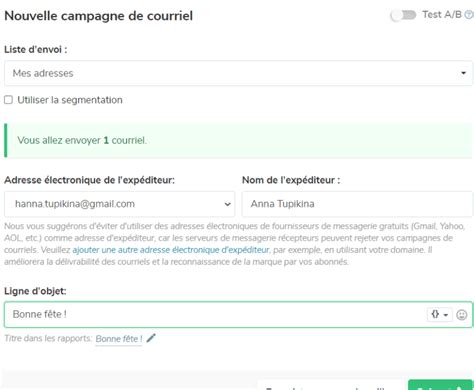
Task: Click the green Vous allez envoyer 1 courriel banner
Action: click(x=238, y=140)
